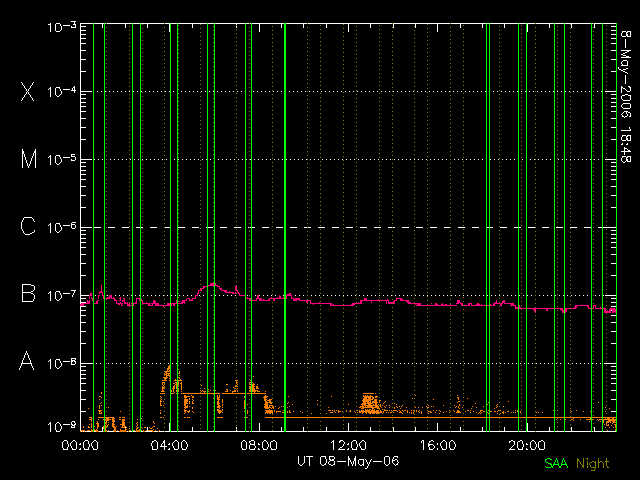Image resolution: width=640 pixels, height=480 pixels.
Task: Click the 08:00 time axis label
Action: pos(259,445)
